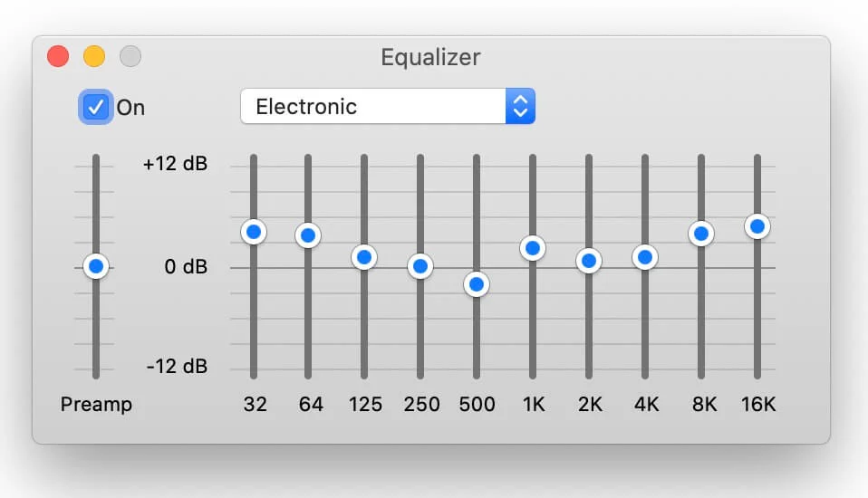Click the disabled gray zoom button
868x498 pixels.
(x=130, y=57)
